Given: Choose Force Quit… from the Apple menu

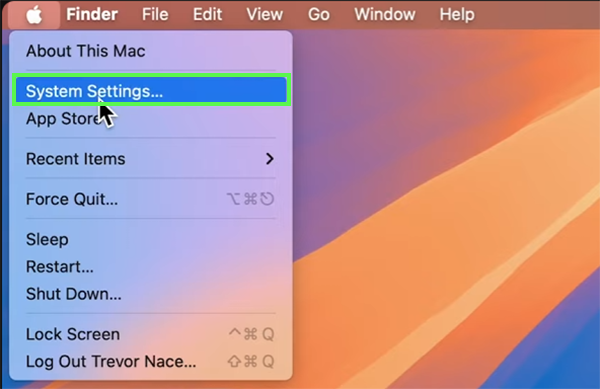Looking at the screenshot, I should pos(151,199).
